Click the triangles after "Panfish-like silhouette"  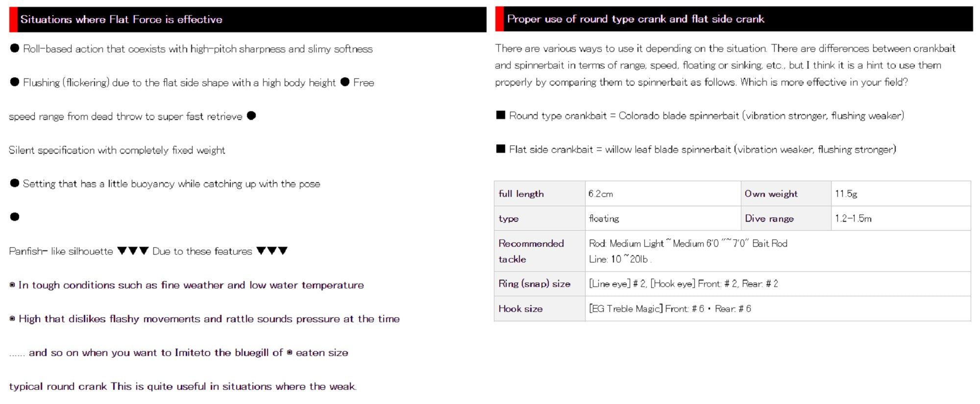(133, 251)
